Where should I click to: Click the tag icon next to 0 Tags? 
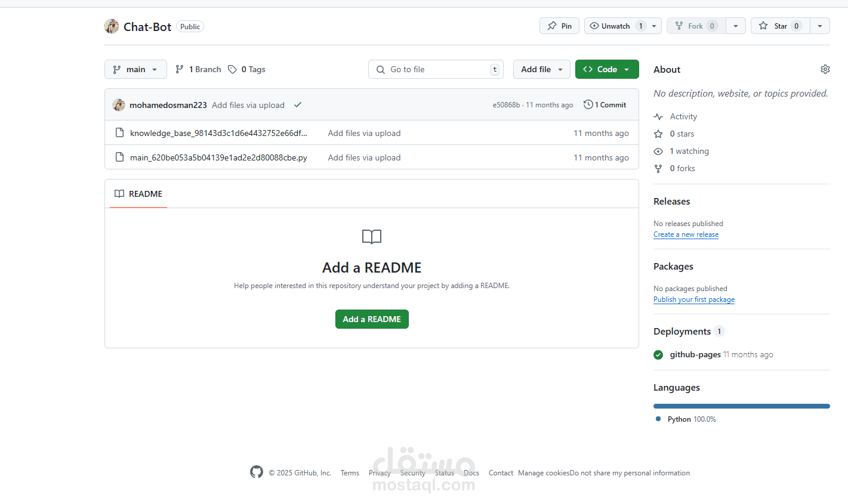click(232, 69)
